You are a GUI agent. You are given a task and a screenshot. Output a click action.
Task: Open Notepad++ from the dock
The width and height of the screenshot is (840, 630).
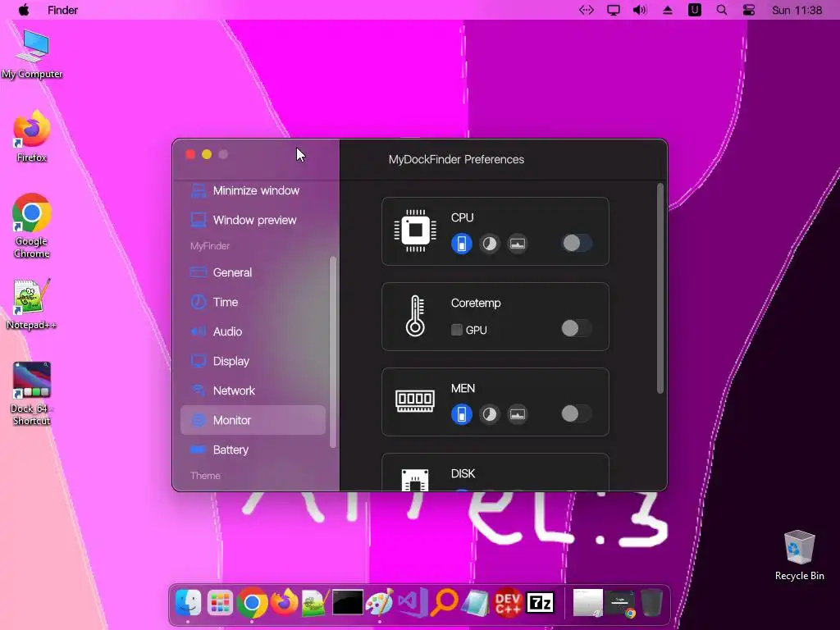click(x=316, y=603)
